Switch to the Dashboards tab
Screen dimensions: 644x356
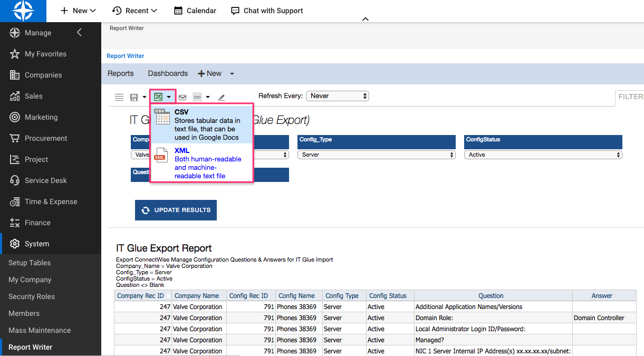coord(167,73)
